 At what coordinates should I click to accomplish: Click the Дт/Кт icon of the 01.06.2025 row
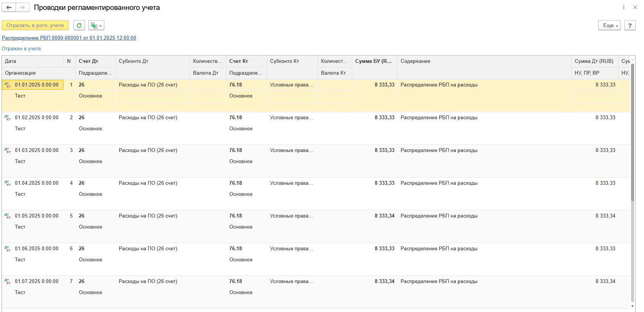pos(8,249)
